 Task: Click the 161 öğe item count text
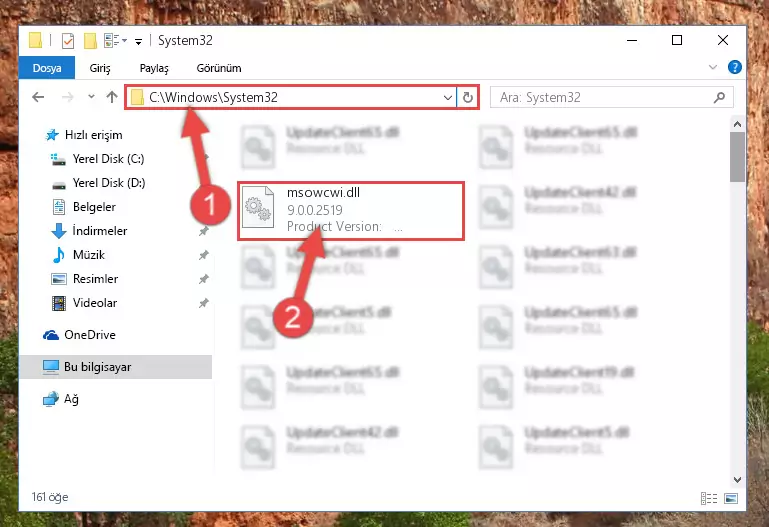[50, 497]
